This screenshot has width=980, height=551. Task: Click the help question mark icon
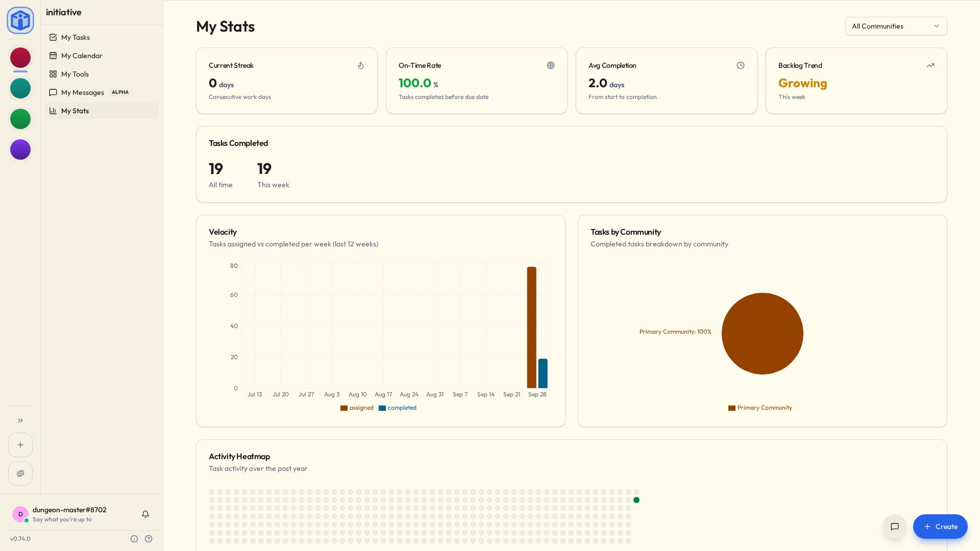149,539
